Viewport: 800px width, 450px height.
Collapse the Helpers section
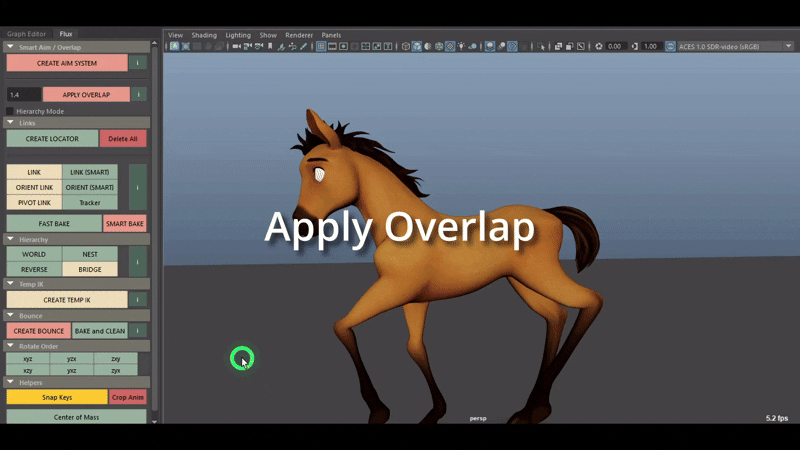click(x=10, y=382)
